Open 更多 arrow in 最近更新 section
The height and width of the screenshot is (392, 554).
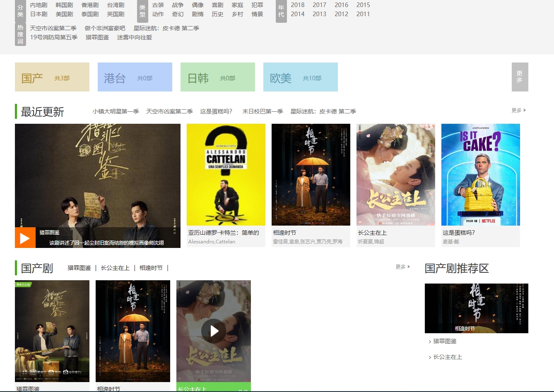coord(519,110)
